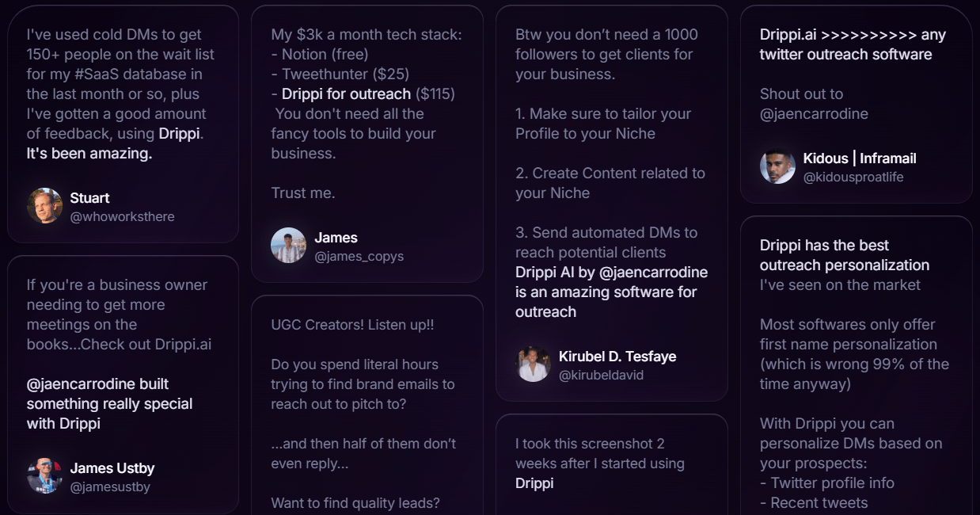The image size is (980, 515).
Task: Click the @james_copys handle
Action: tap(359, 256)
